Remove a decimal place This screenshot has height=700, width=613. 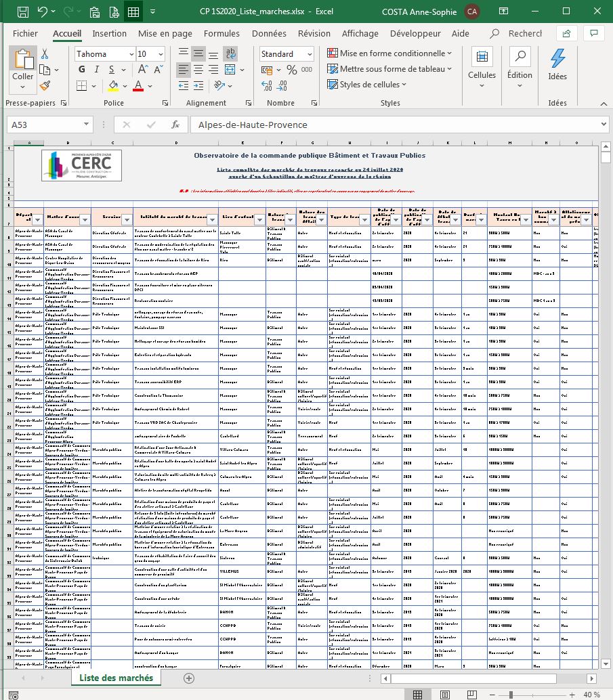[282, 85]
